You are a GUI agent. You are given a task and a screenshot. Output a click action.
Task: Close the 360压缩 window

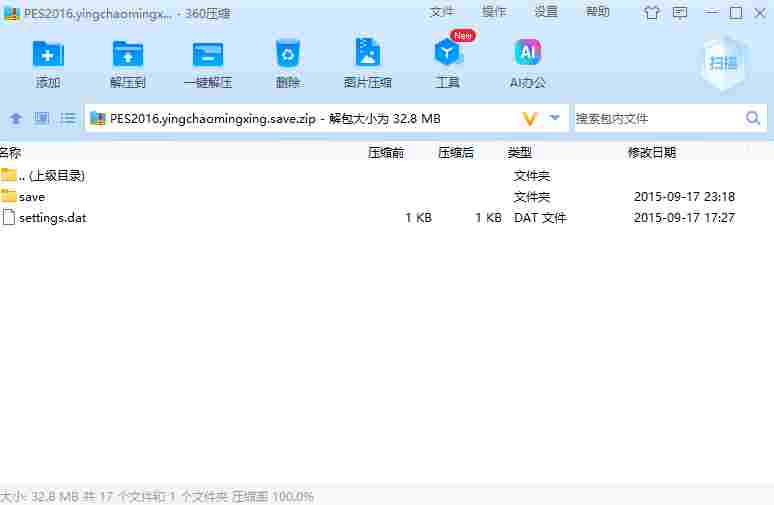click(760, 12)
